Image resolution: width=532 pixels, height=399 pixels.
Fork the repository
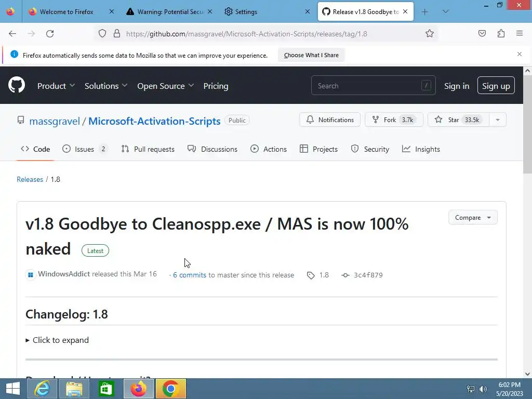394,120
